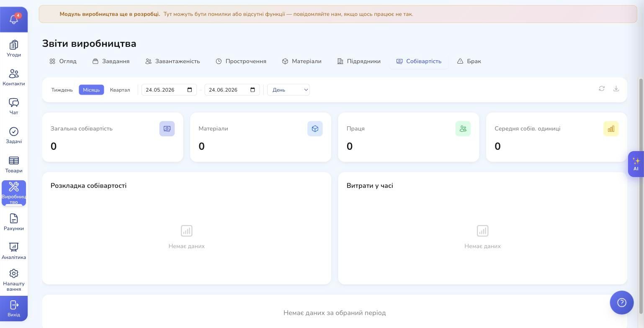Click the Праця card people icon

coord(463,129)
